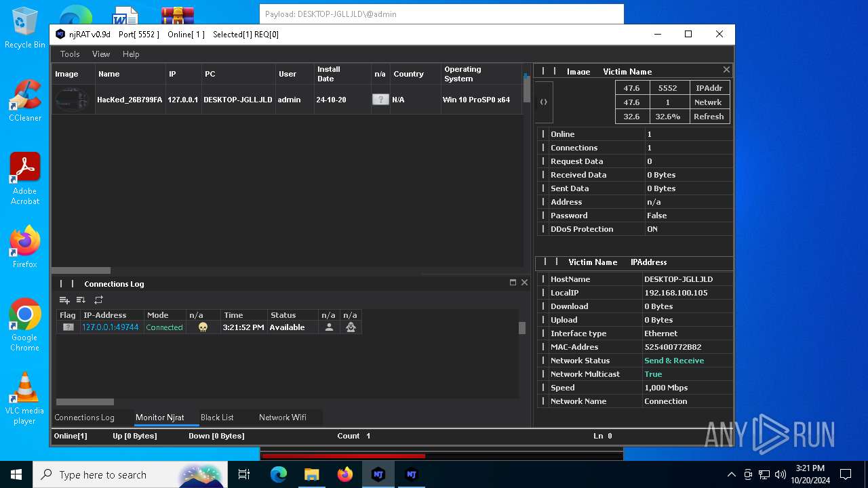Click the hooded figure icon in the connection row
Viewport: 868px width, 488px height.
pos(351,327)
